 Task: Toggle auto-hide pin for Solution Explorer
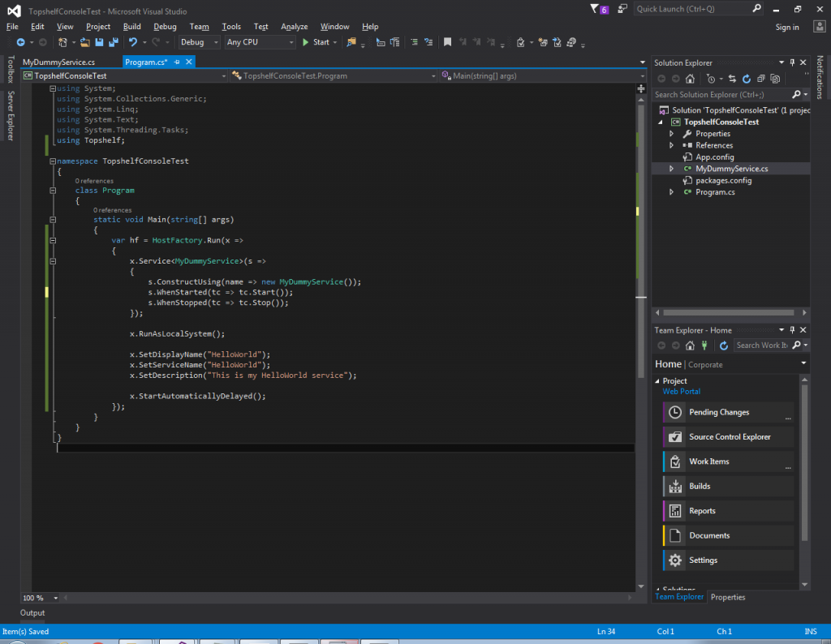(x=792, y=62)
